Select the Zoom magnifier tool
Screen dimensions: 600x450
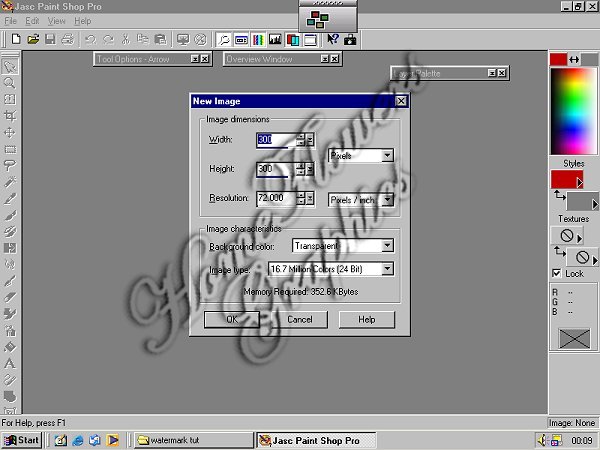tap(10, 83)
